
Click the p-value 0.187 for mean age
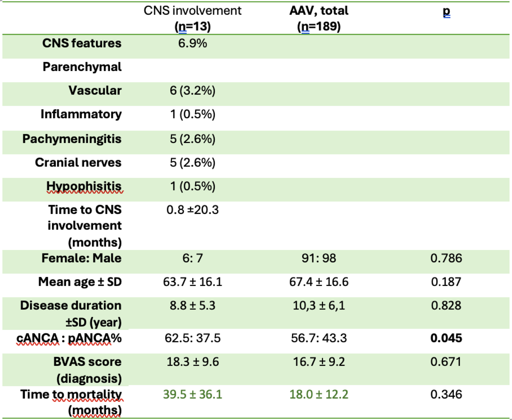(446, 282)
